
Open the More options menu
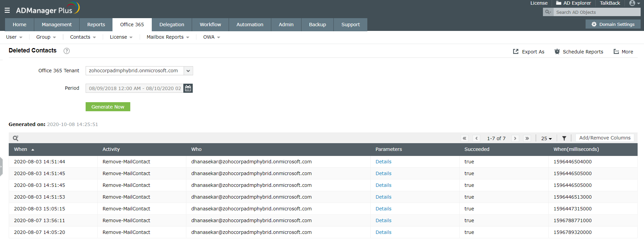point(623,52)
